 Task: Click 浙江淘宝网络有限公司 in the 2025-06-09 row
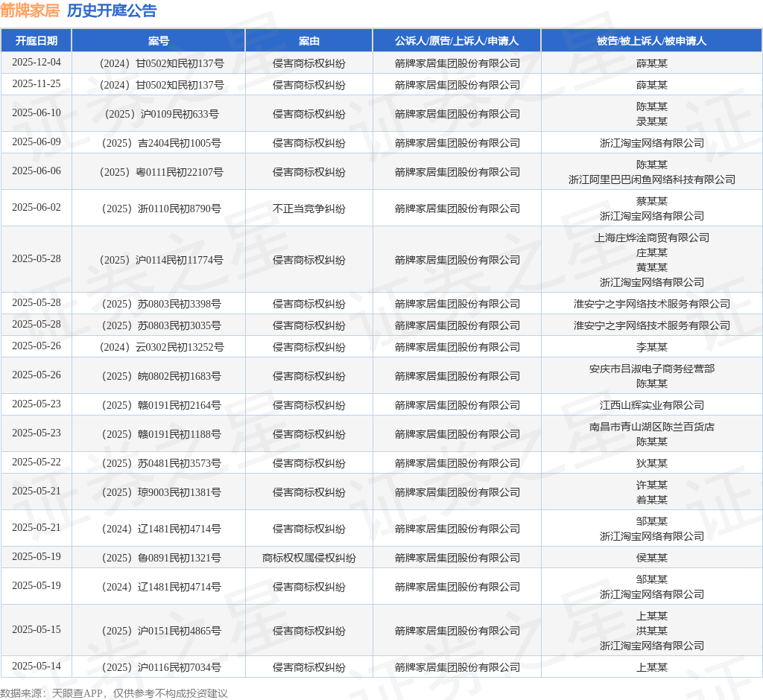click(x=651, y=143)
